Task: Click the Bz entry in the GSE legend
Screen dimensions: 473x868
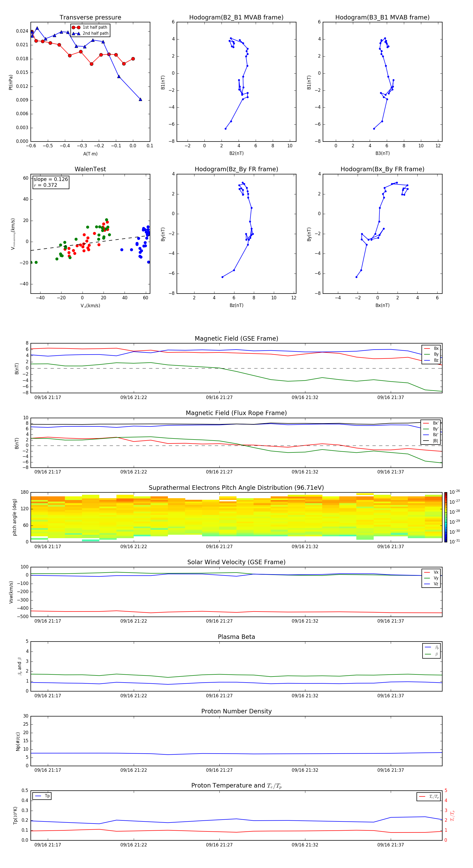Action: pyautogui.click(x=431, y=361)
